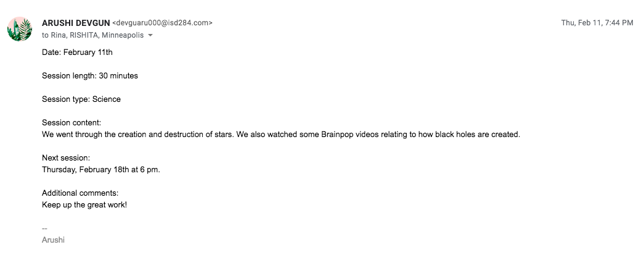Click the gray 'Arushi' signature text

click(53, 240)
